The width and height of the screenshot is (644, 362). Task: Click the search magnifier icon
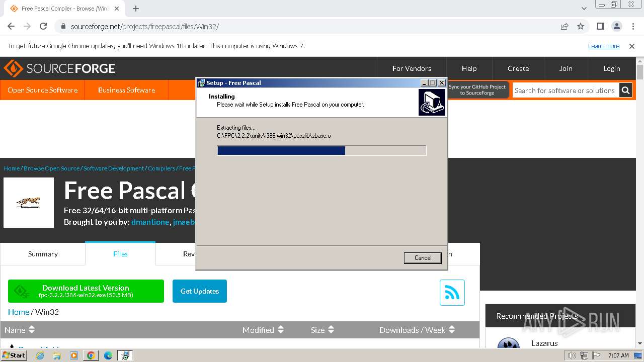tap(625, 90)
